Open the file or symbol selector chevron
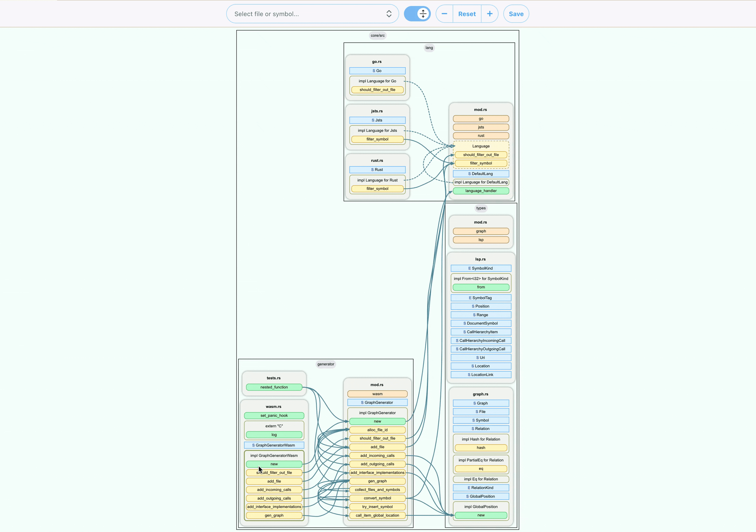The height and width of the screenshot is (532, 756). (389, 14)
